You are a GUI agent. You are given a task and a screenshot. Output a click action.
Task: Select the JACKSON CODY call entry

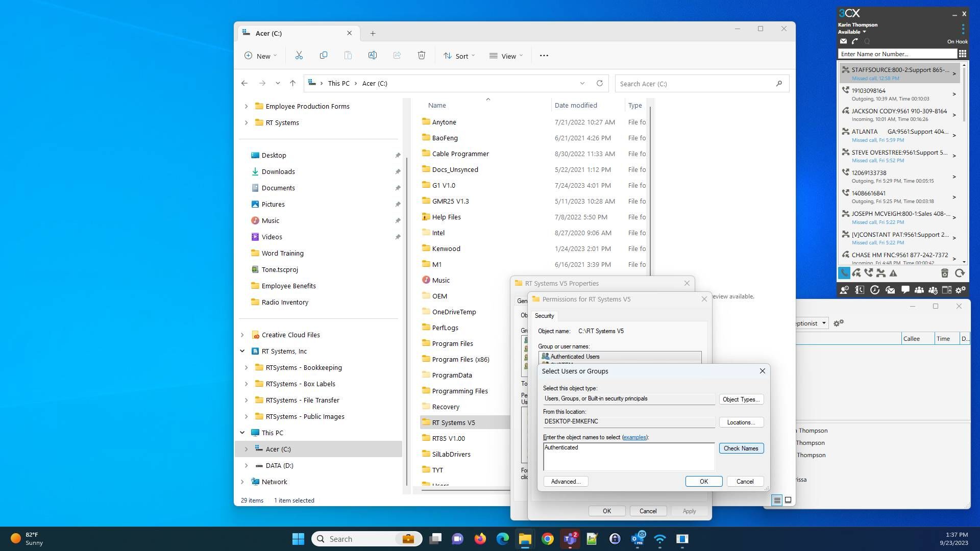coord(900,115)
